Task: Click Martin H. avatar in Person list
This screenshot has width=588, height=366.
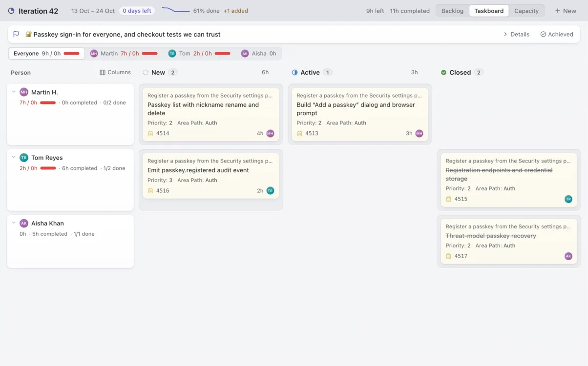Action: pyautogui.click(x=24, y=92)
